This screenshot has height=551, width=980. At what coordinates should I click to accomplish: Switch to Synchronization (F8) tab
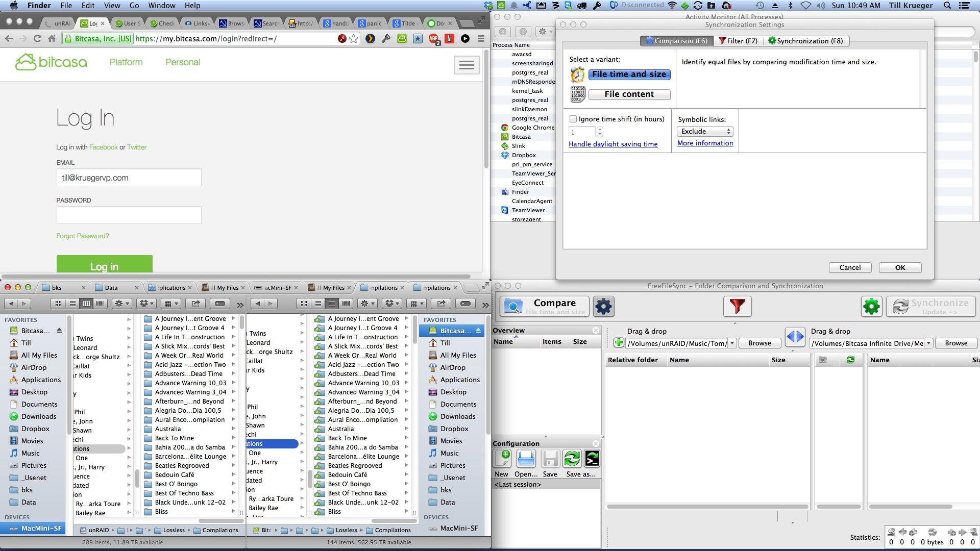tap(805, 41)
